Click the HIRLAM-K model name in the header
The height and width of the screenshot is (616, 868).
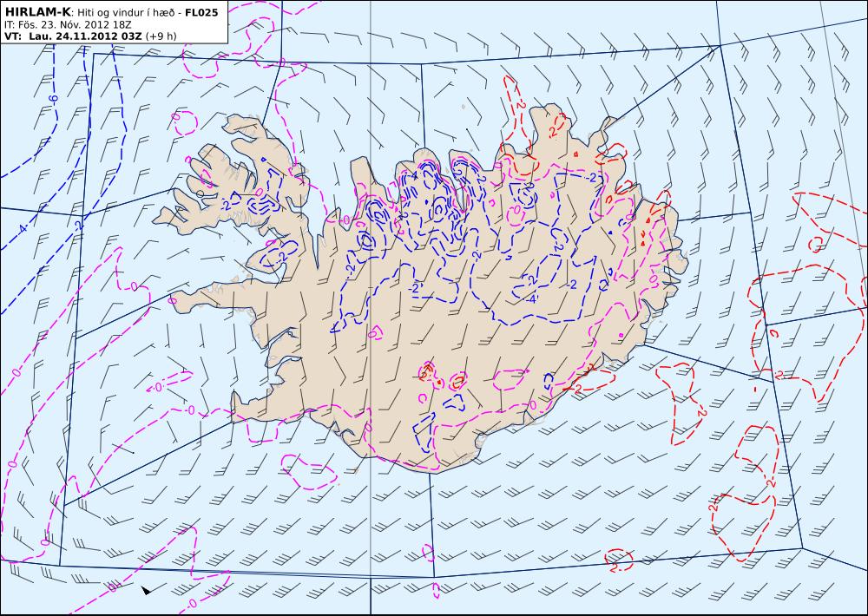(x=38, y=12)
